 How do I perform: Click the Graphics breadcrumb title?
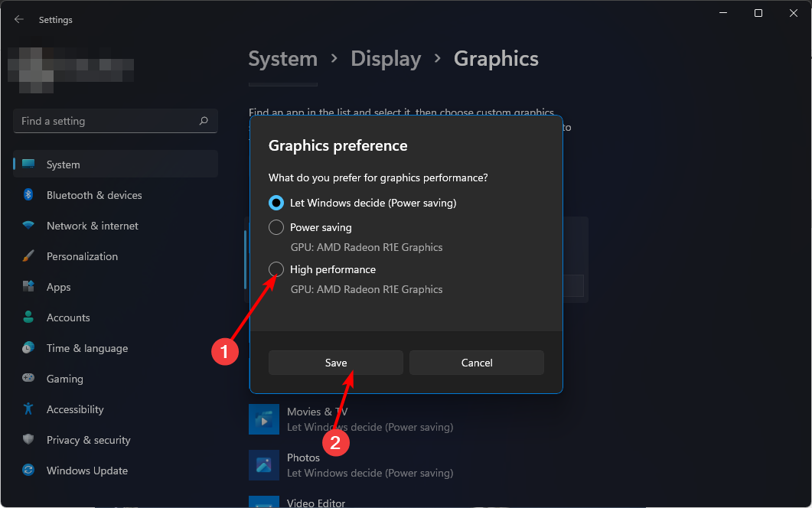click(496, 58)
